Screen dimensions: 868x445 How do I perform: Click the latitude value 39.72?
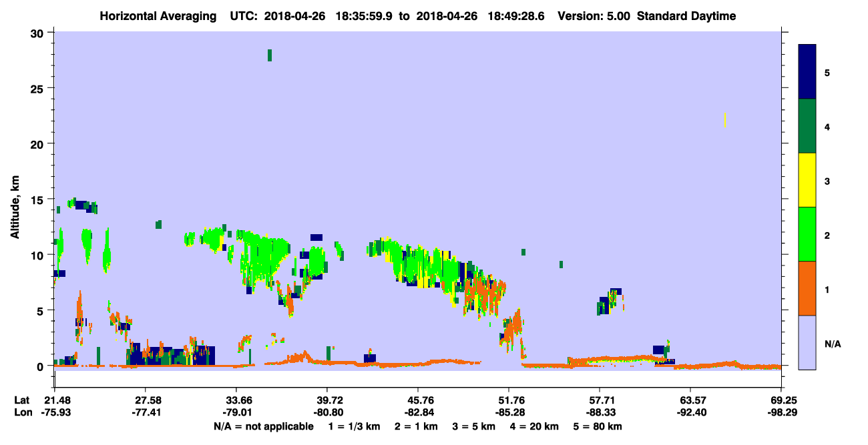point(327,400)
